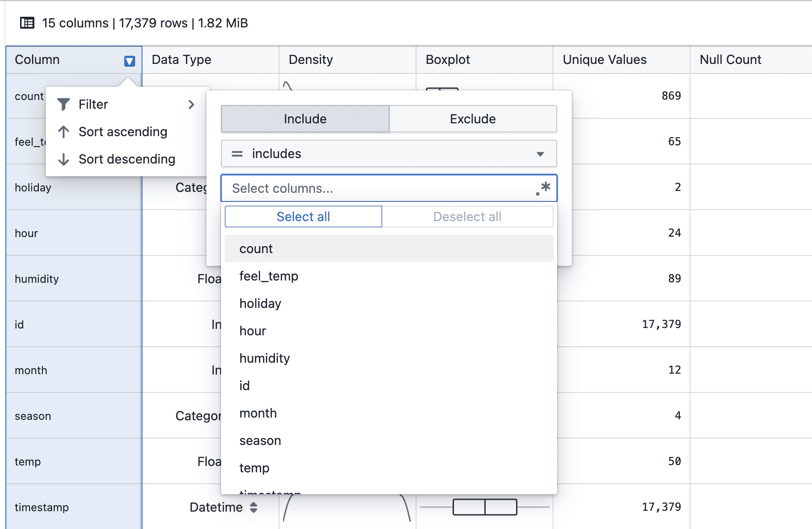Click the Unique Values column header
The width and height of the screenshot is (812, 529).
click(604, 60)
